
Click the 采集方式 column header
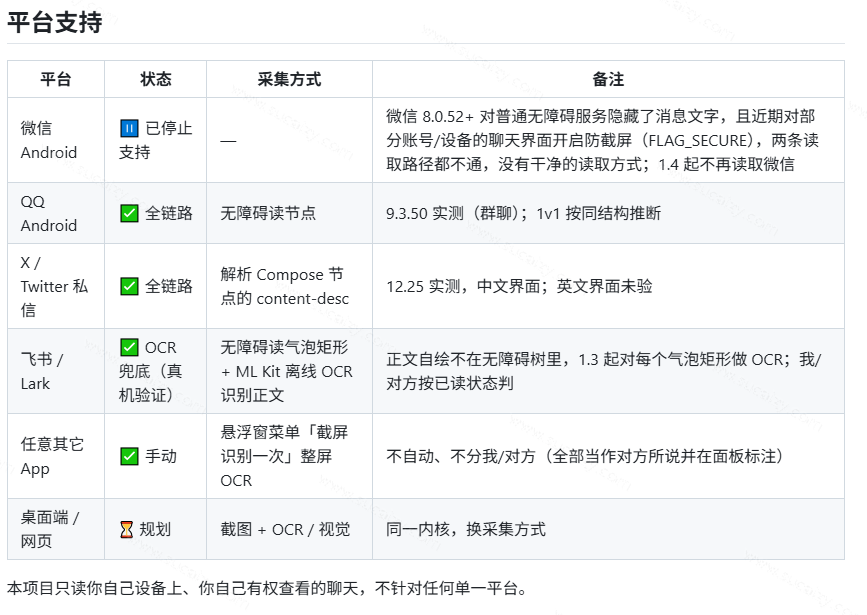click(289, 79)
